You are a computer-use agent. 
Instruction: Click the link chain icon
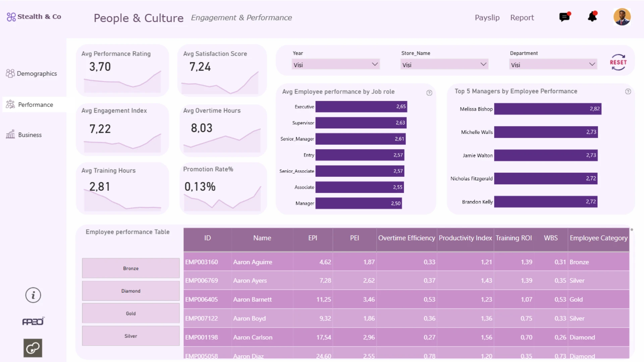[33, 348]
